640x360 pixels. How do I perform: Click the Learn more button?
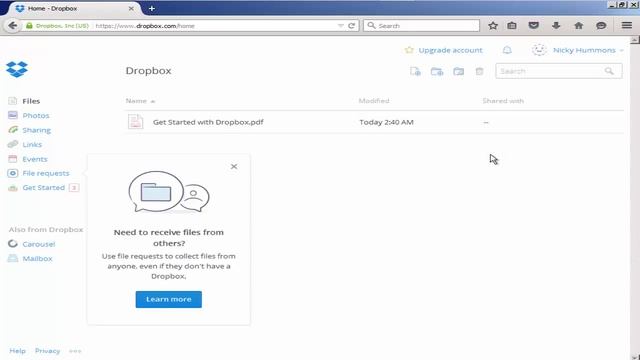point(169,299)
